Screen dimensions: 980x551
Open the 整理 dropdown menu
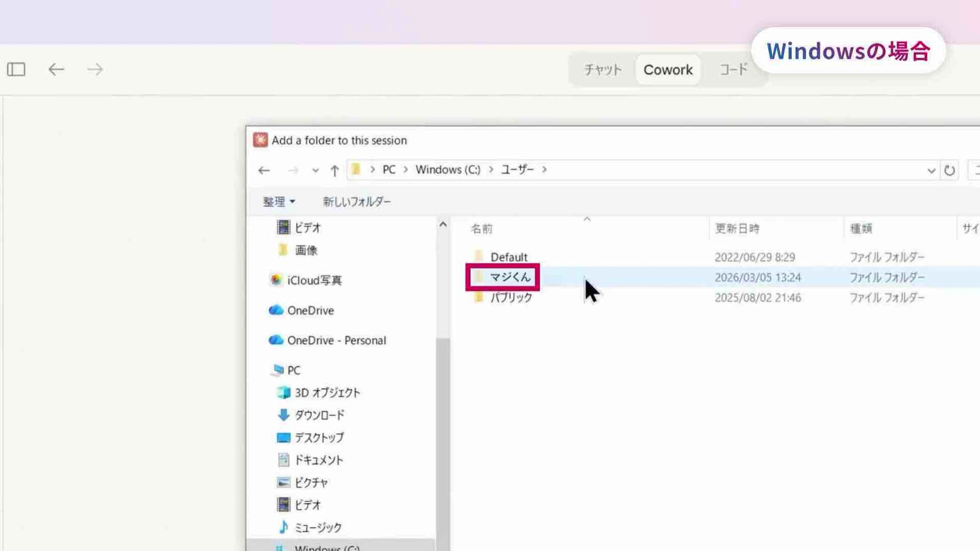pyautogui.click(x=279, y=202)
